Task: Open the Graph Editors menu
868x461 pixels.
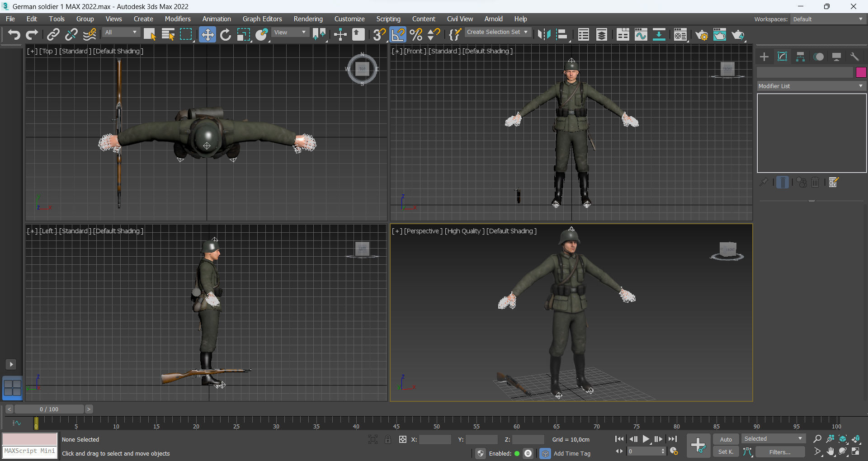Action: 262,19
